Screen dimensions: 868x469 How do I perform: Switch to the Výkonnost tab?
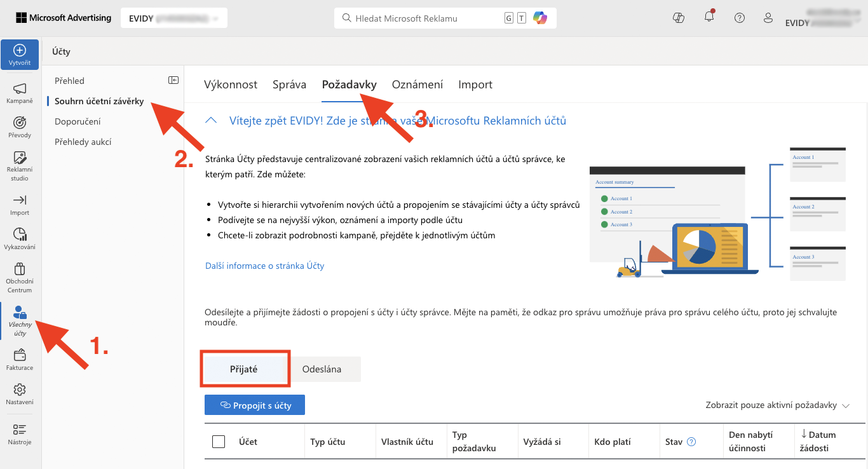pyautogui.click(x=231, y=85)
